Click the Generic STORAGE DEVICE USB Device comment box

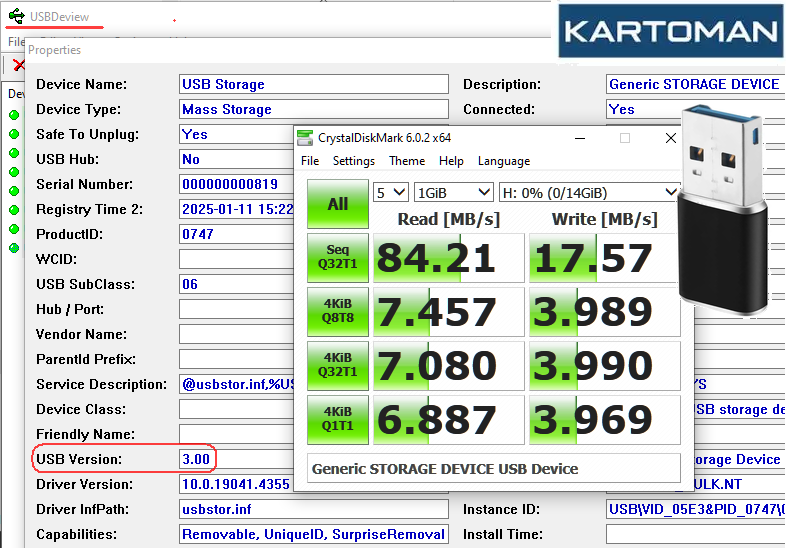pyautogui.click(x=494, y=468)
